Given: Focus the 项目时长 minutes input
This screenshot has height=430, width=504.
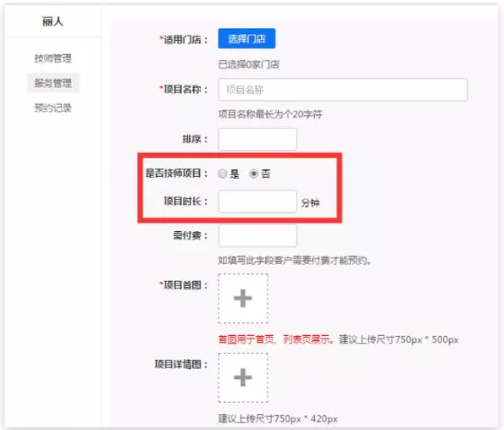Looking at the screenshot, I should click(258, 201).
